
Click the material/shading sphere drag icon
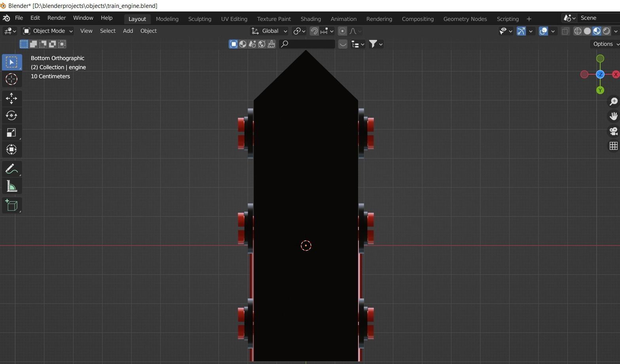pos(243,44)
